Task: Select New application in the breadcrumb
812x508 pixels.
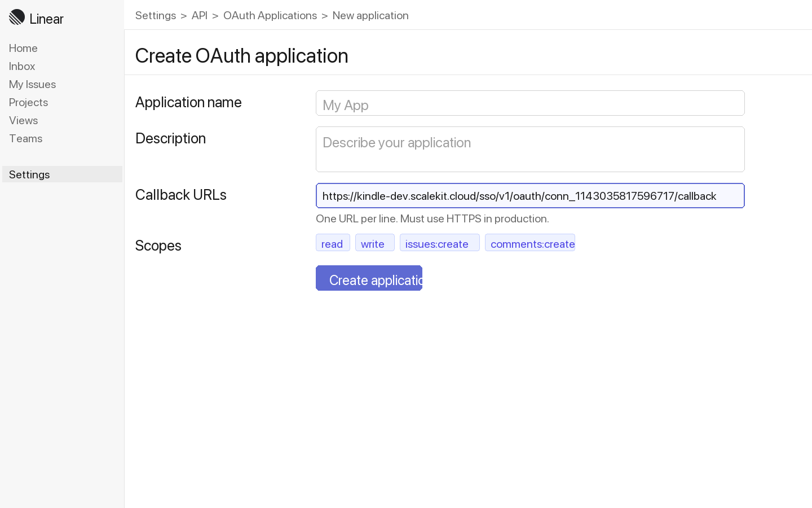Action: point(370,15)
